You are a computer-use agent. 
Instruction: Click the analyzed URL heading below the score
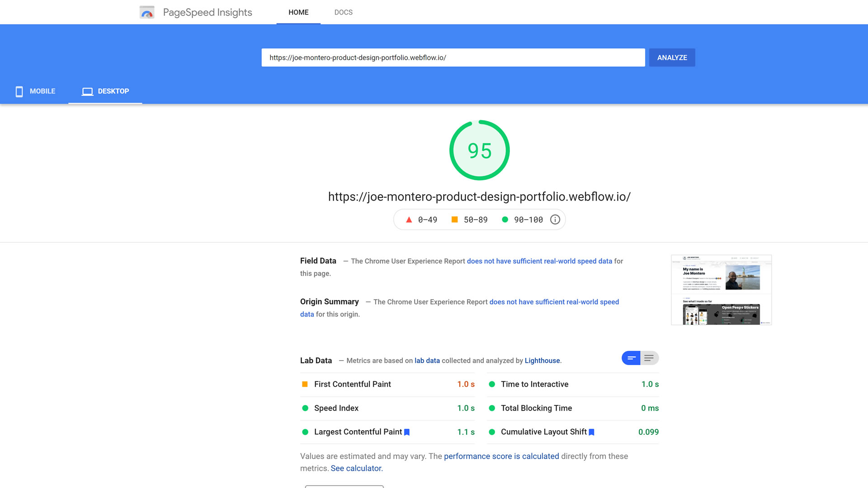click(x=479, y=197)
